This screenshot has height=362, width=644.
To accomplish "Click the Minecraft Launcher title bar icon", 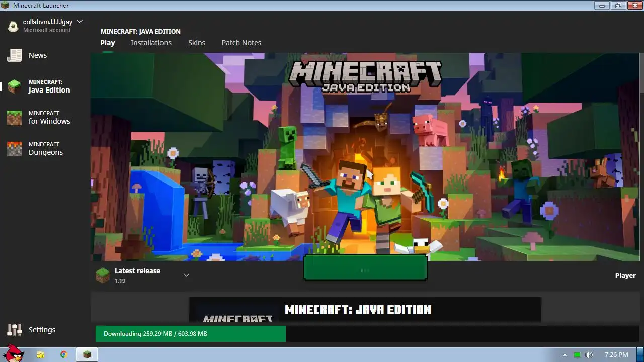I will (x=6, y=5).
